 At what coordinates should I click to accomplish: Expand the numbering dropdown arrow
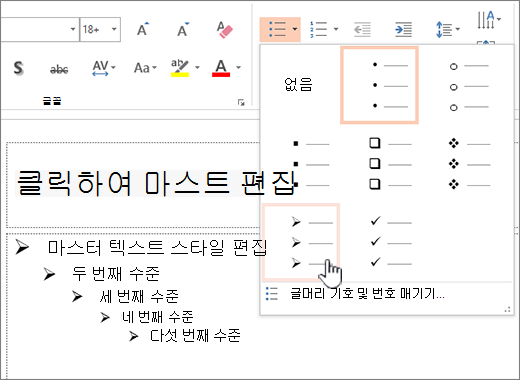coord(336,29)
